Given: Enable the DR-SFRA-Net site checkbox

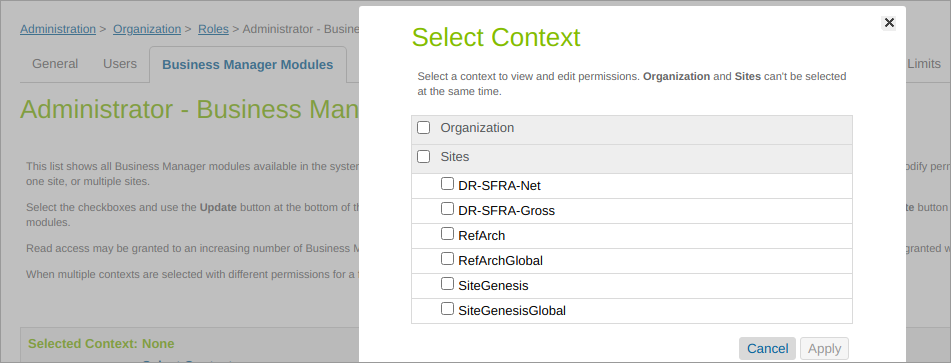Looking at the screenshot, I should pyautogui.click(x=447, y=184).
